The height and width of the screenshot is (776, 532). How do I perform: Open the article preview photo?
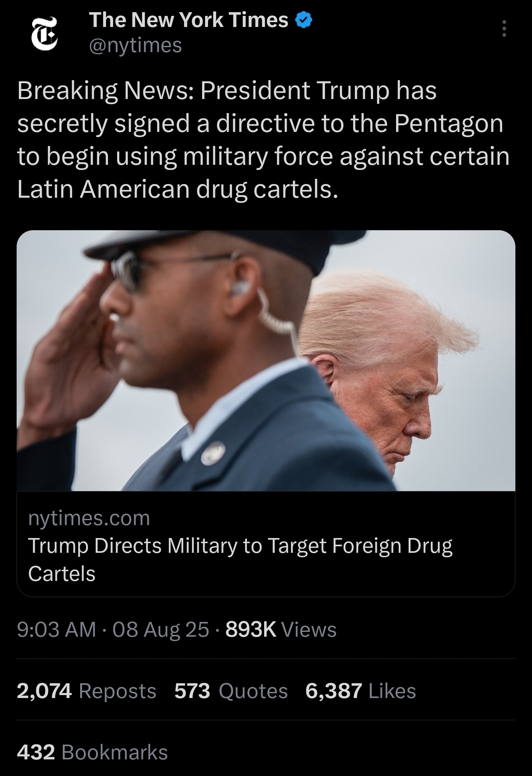click(266, 361)
